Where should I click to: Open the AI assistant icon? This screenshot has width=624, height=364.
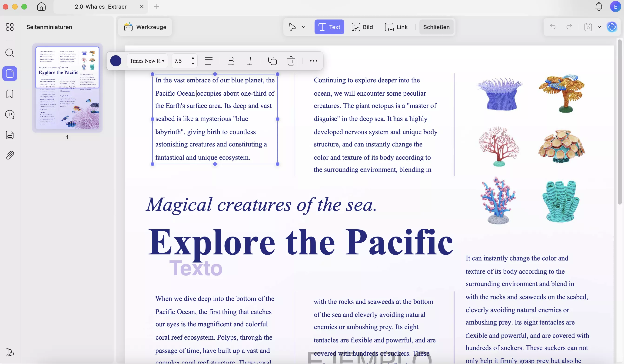(612, 27)
